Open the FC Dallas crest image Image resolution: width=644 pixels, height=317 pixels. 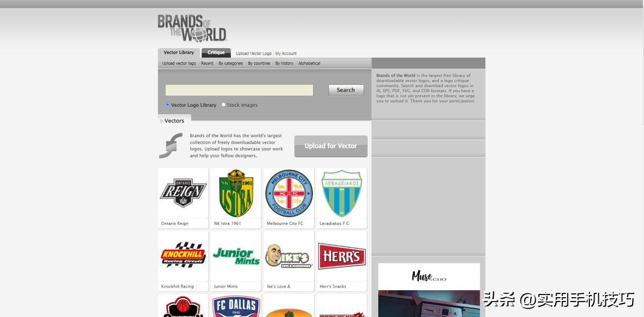(x=236, y=306)
